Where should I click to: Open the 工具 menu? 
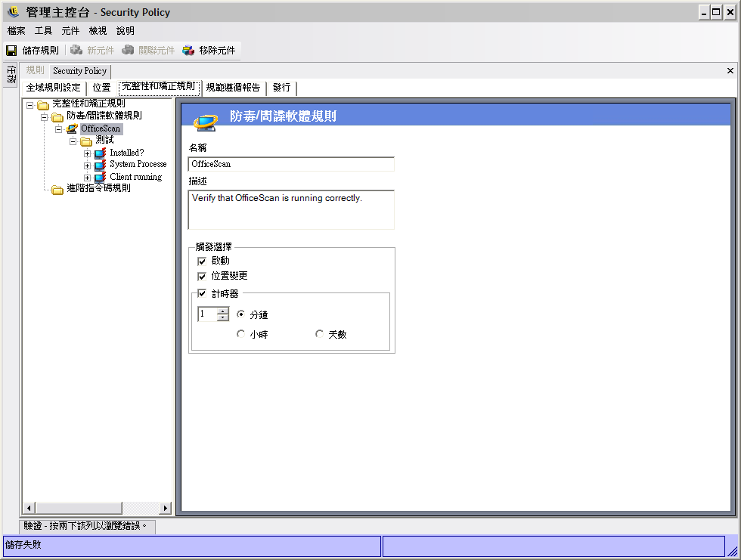click(43, 31)
